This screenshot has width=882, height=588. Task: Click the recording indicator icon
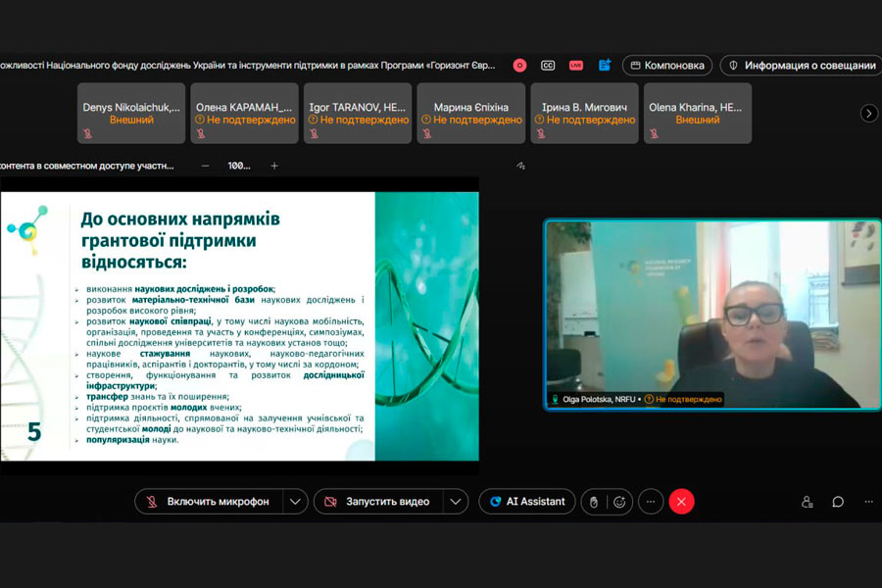point(519,66)
